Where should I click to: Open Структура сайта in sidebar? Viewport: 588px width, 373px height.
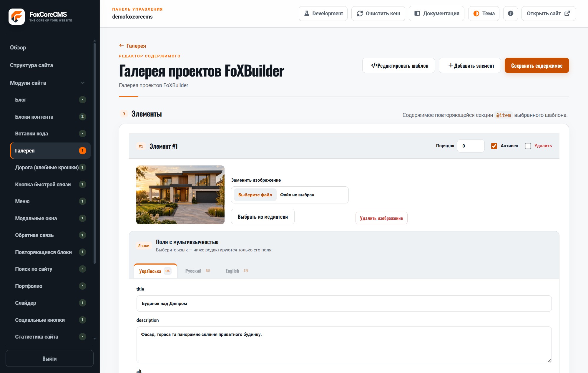click(x=31, y=65)
